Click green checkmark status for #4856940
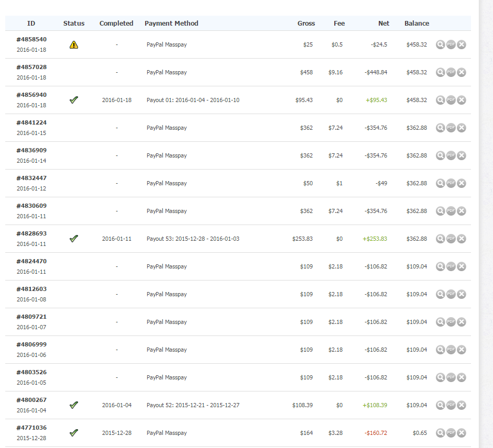493x448 pixels. tap(74, 100)
